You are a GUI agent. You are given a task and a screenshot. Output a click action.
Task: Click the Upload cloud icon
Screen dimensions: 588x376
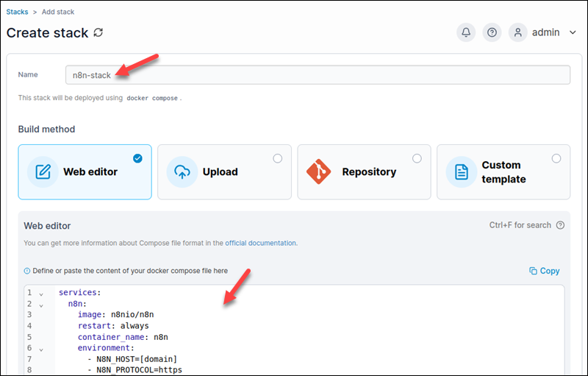[182, 172]
